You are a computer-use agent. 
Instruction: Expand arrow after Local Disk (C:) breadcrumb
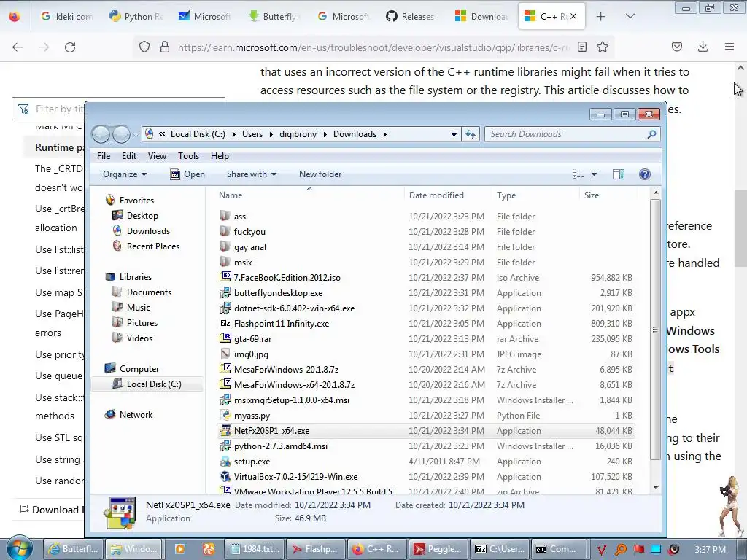[234, 134]
